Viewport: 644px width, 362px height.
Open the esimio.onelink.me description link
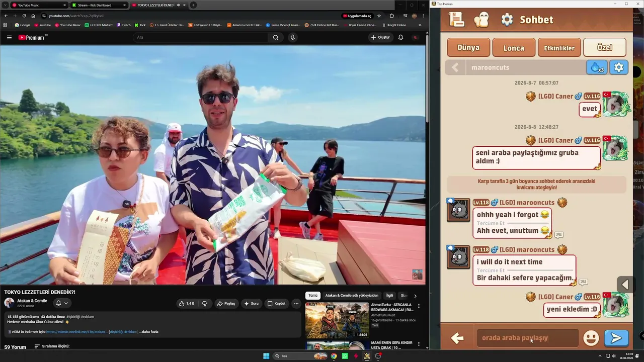click(x=76, y=332)
